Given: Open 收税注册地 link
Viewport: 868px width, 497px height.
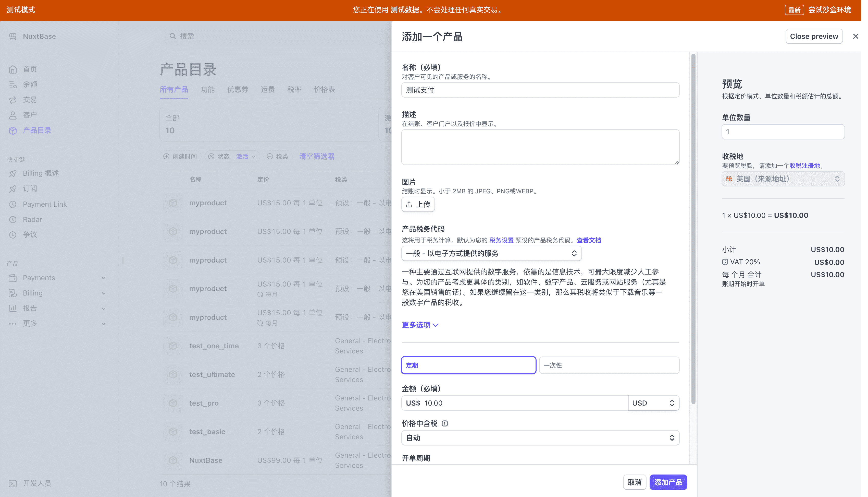Looking at the screenshot, I should [x=804, y=165].
